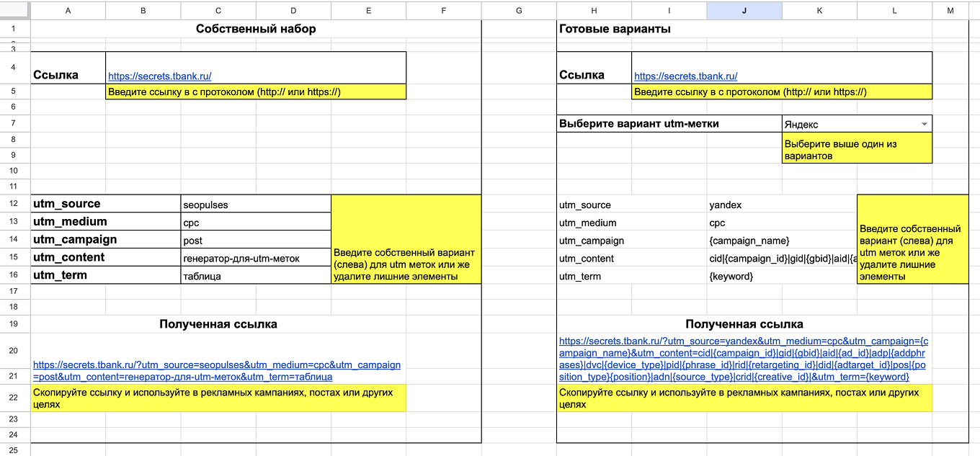The height and width of the screenshot is (456, 980).
Task: Select the таблица utm_term value cell
Action: click(256, 275)
